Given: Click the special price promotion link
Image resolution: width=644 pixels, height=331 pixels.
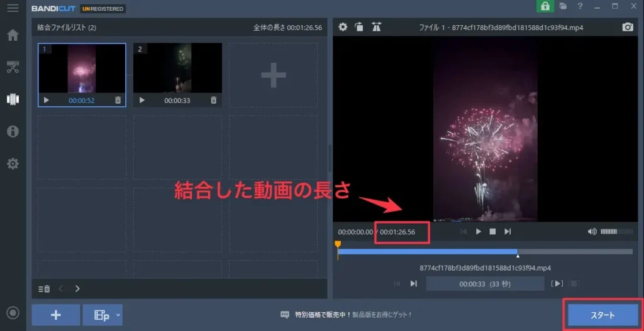Looking at the screenshot, I should [x=353, y=315].
